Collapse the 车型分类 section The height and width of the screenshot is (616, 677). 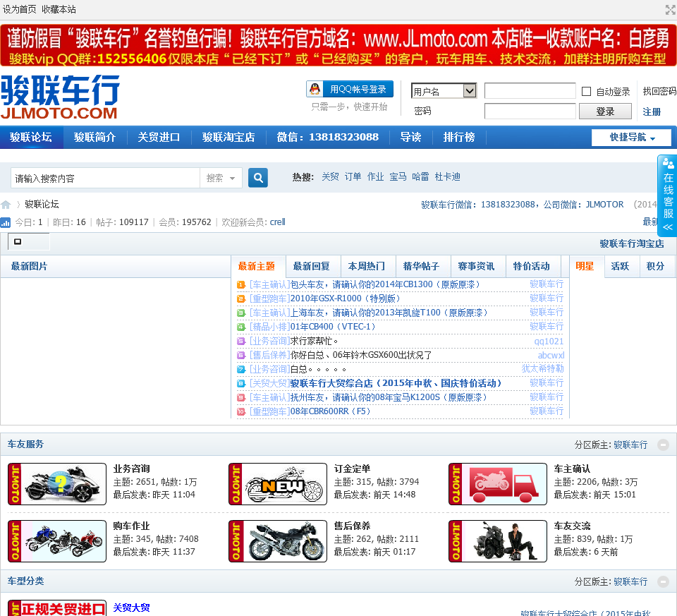663,581
